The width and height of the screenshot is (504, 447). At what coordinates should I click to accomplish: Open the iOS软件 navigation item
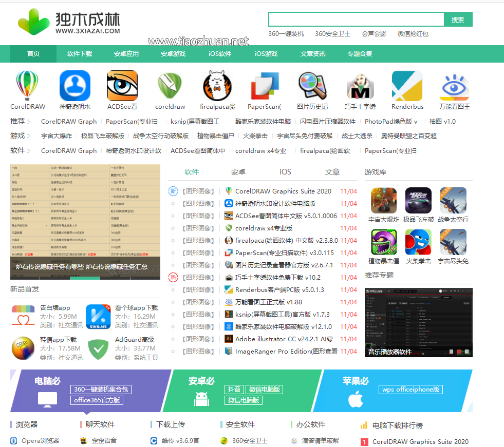[220, 53]
